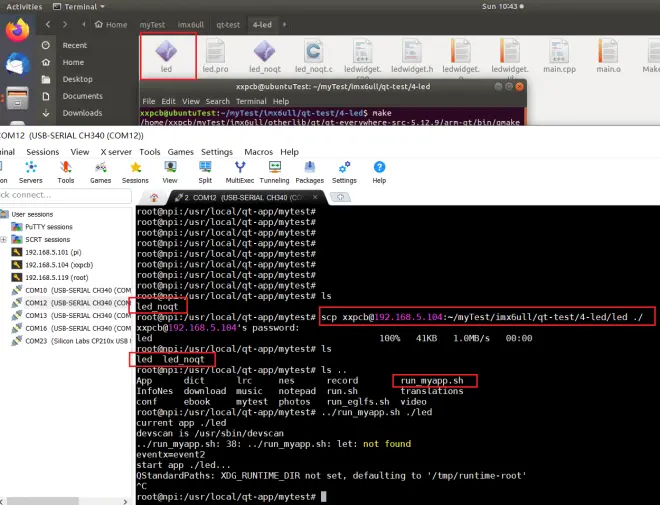
Task: Select the ledwidget.h header file
Action: coord(412,56)
